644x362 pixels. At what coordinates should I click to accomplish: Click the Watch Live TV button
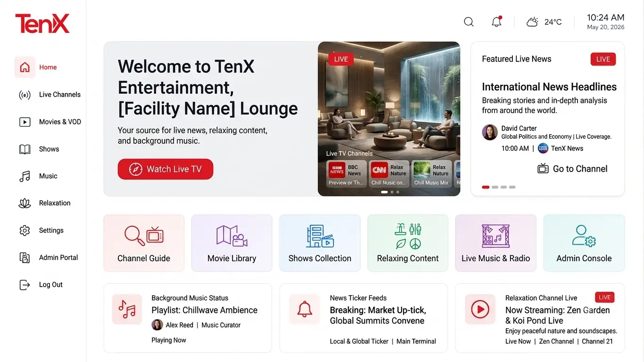coord(166,169)
